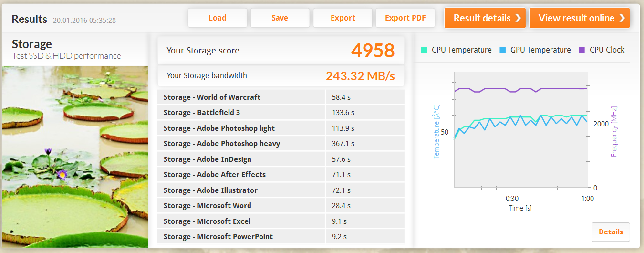This screenshot has height=253, width=644.
Task: Click the chart Details button
Action: point(611,232)
